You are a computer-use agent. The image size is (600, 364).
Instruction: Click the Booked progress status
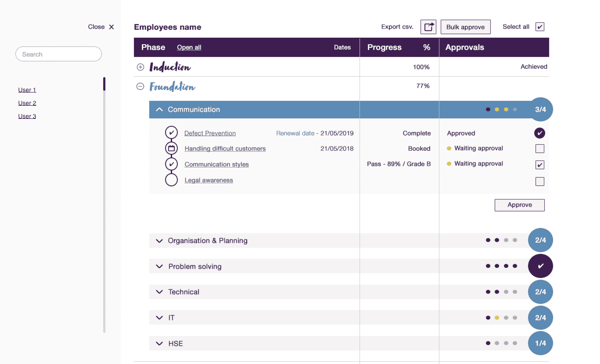pos(419,149)
